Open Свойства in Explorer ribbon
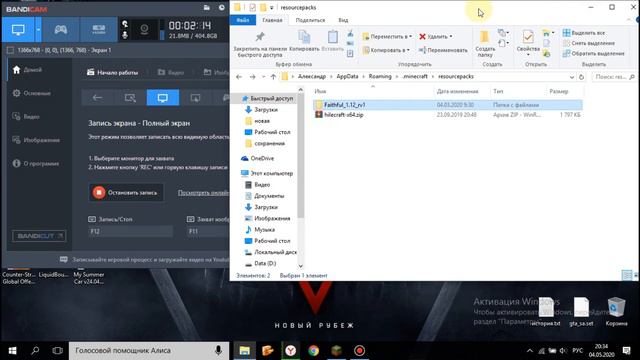This screenshot has width=640, height=360. coord(528,42)
